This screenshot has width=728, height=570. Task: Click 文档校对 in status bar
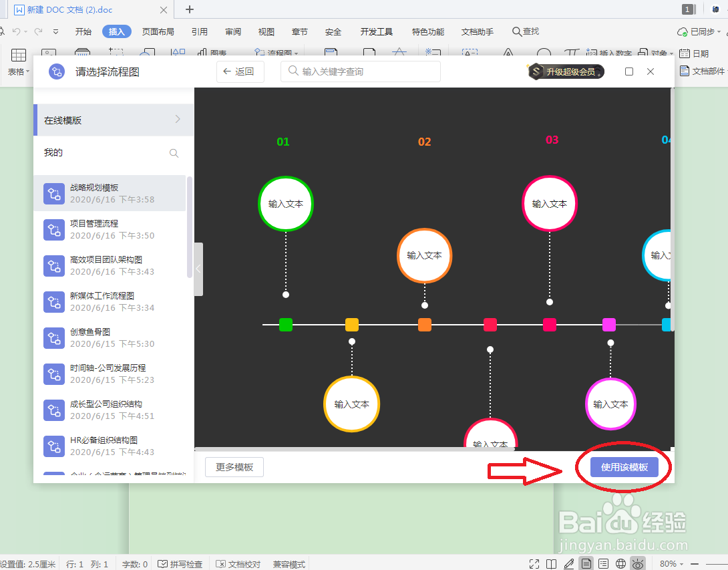click(x=238, y=564)
